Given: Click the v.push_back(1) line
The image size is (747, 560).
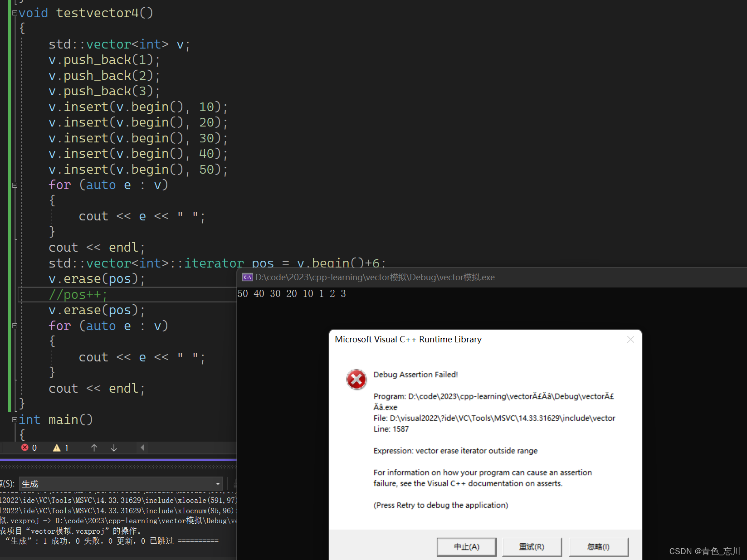Looking at the screenshot, I should [104, 60].
